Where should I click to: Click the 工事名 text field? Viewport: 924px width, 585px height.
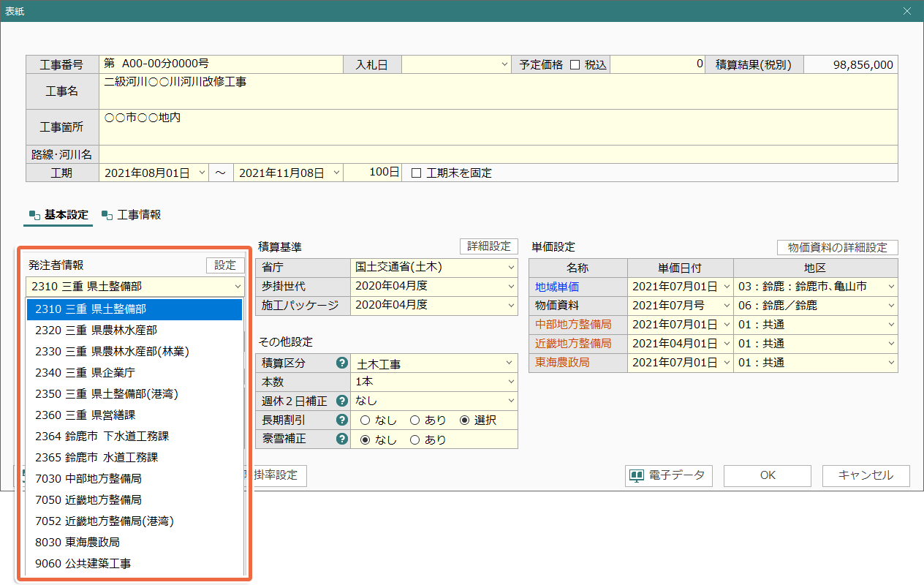click(499, 91)
